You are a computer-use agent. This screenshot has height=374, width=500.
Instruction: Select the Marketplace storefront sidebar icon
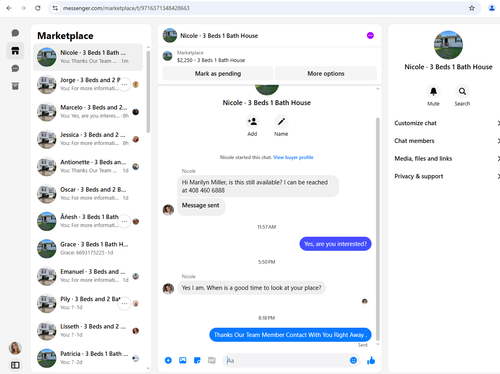15,51
